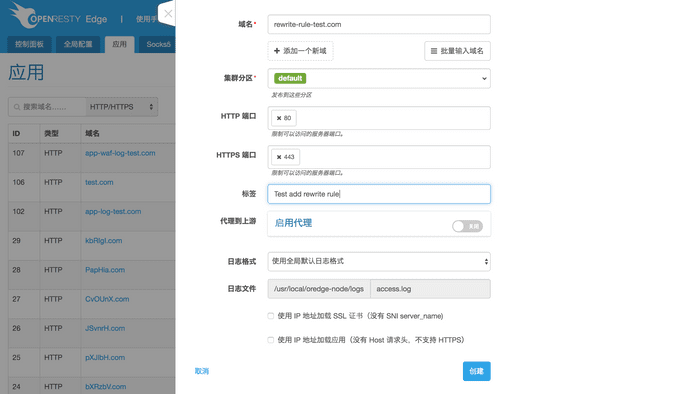This screenshot has height=394, width=700.
Task: Click the list icon for batch domain input
Action: (x=433, y=51)
